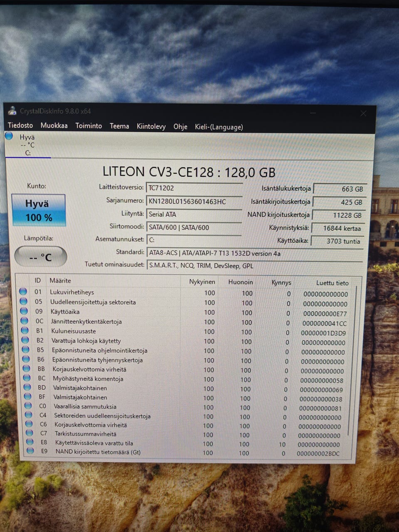Open the Teema menu
399x532 pixels.
point(119,126)
